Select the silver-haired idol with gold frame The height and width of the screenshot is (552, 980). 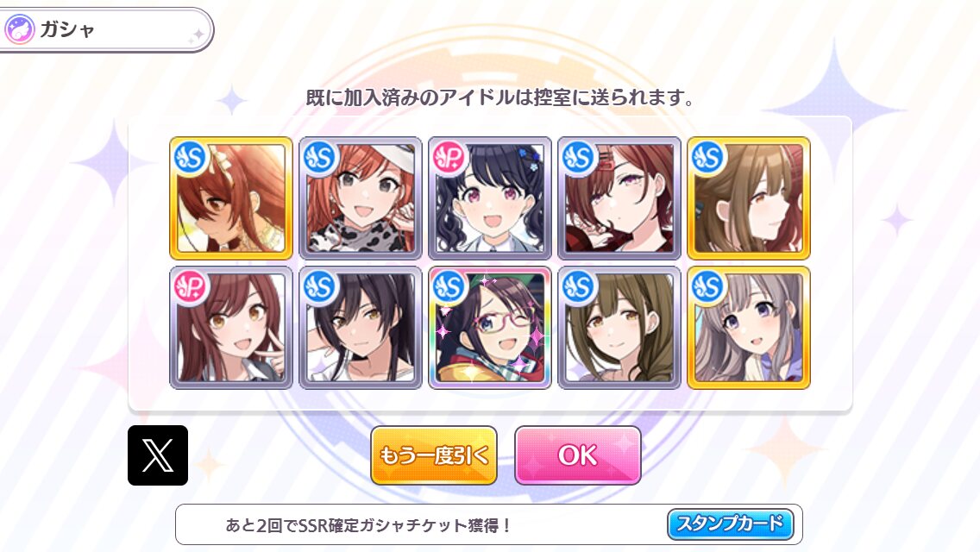pyautogui.click(x=749, y=328)
